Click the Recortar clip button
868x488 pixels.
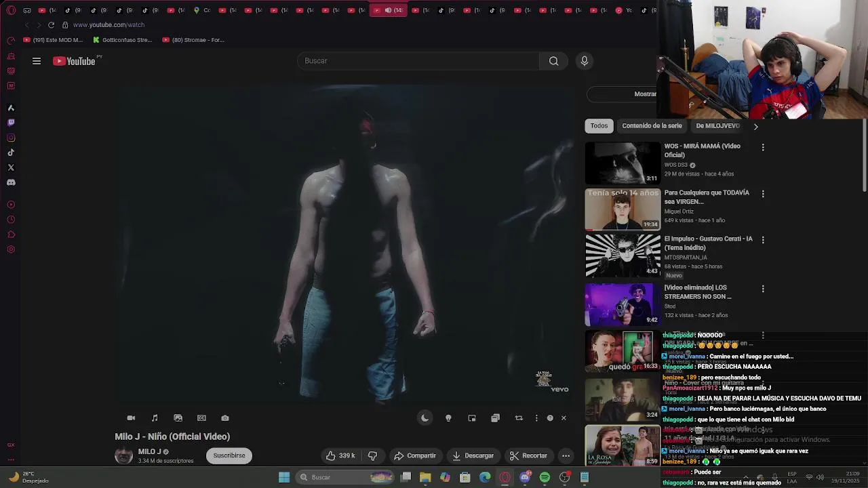pos(528,455)
